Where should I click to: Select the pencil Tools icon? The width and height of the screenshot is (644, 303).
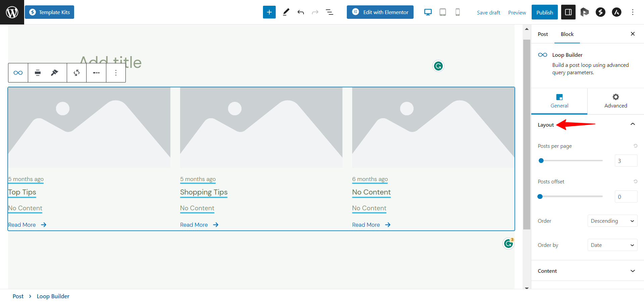point(286,12)
